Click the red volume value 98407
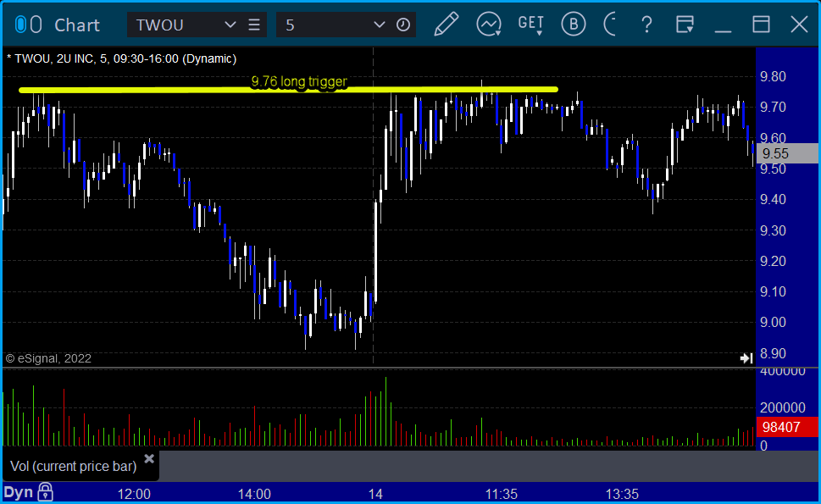Viewport: 821px width, 504px height. tap(787, 427)
